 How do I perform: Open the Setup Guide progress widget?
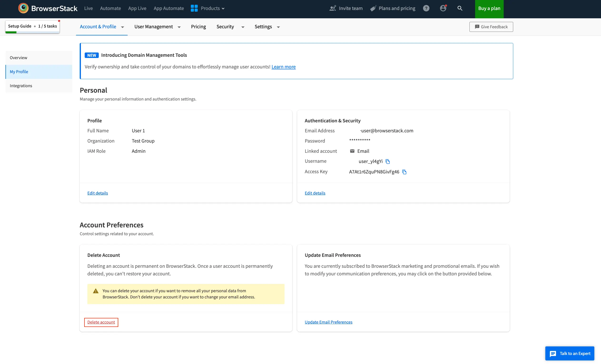pyautogui.click(x=32, y=26)
